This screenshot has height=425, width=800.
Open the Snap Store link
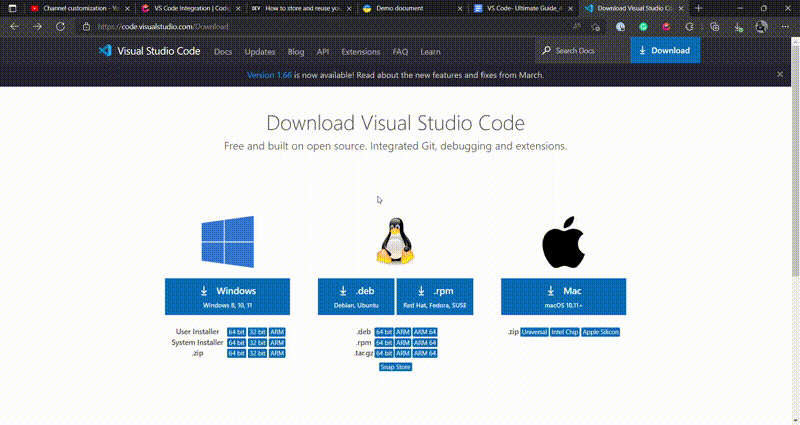click(395, 367)
